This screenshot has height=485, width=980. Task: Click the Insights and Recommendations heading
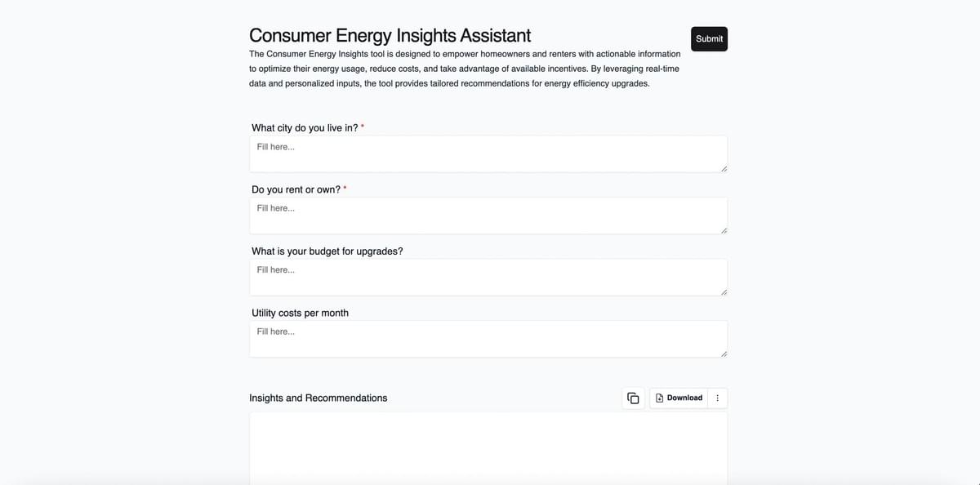coord(318,398)
